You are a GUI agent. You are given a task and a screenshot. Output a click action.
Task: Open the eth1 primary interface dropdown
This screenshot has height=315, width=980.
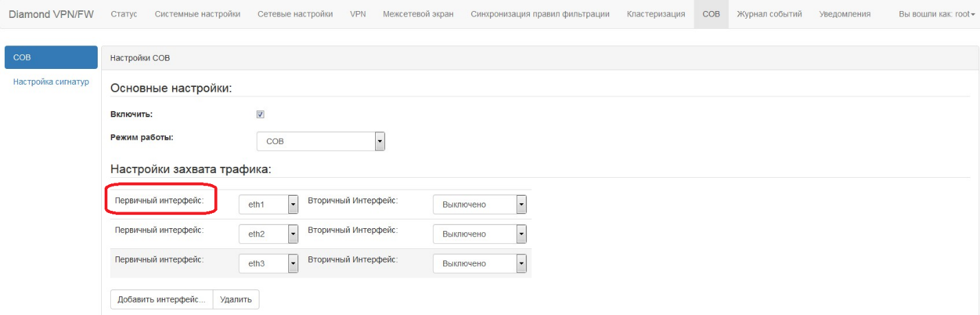click(x=268, y=205)
